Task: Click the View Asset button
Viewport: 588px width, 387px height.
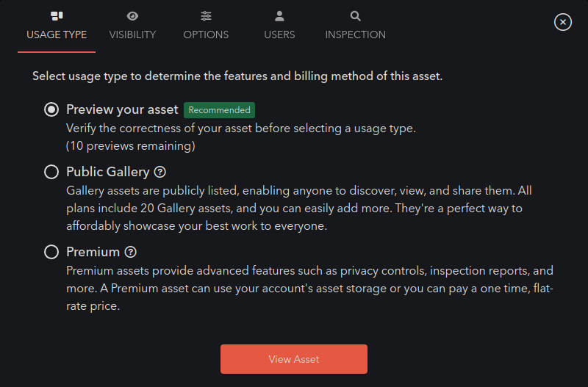Action: (x=293, y=359)
